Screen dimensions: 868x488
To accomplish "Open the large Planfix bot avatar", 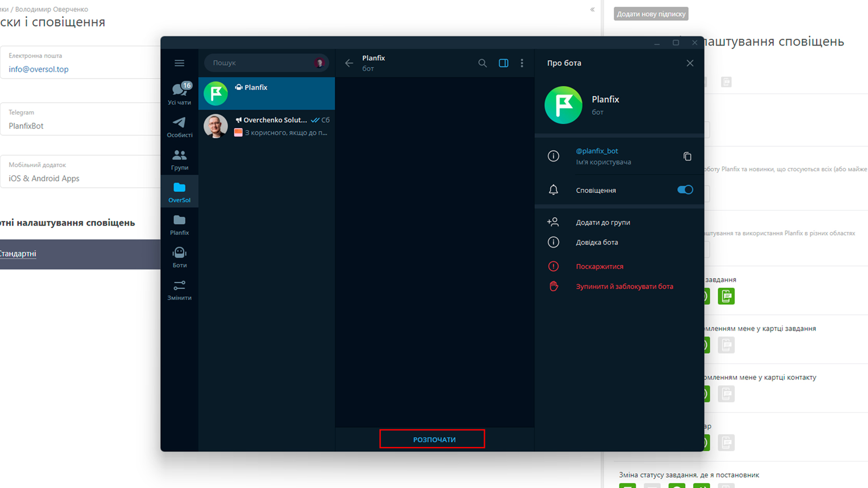I will [563, 105].
